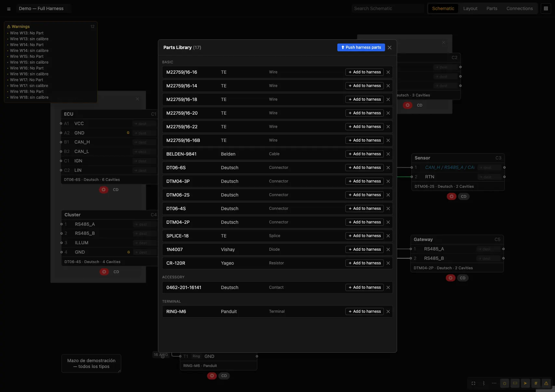Delete the M22759/16-20 wire part

[388, 113]
